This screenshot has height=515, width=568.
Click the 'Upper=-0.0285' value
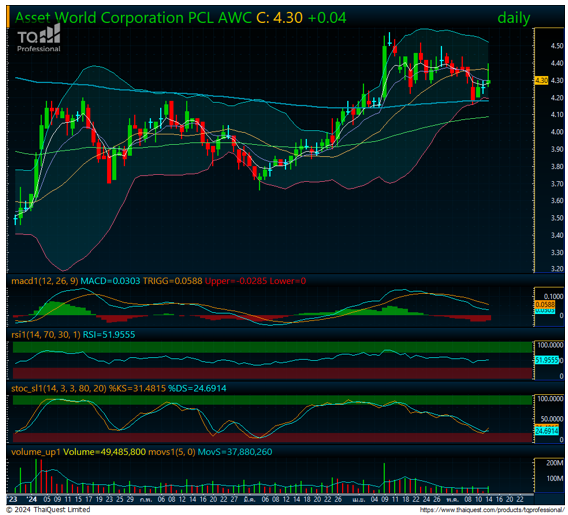(236, 281)
